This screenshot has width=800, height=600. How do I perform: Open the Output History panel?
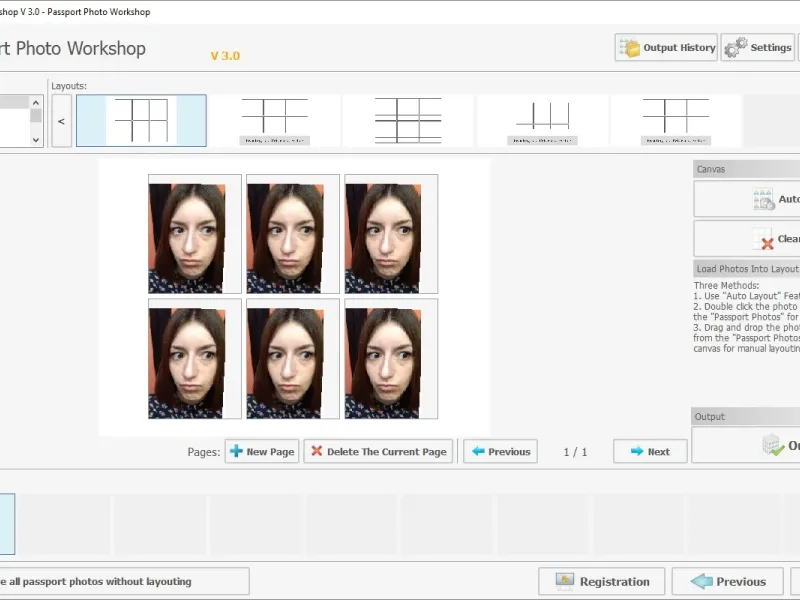point(666,47)
